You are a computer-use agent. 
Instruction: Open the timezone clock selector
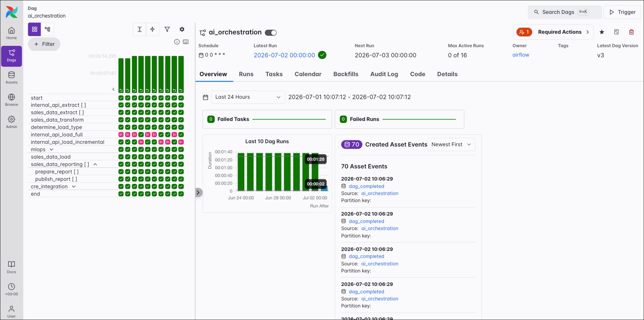coord(12,289)
